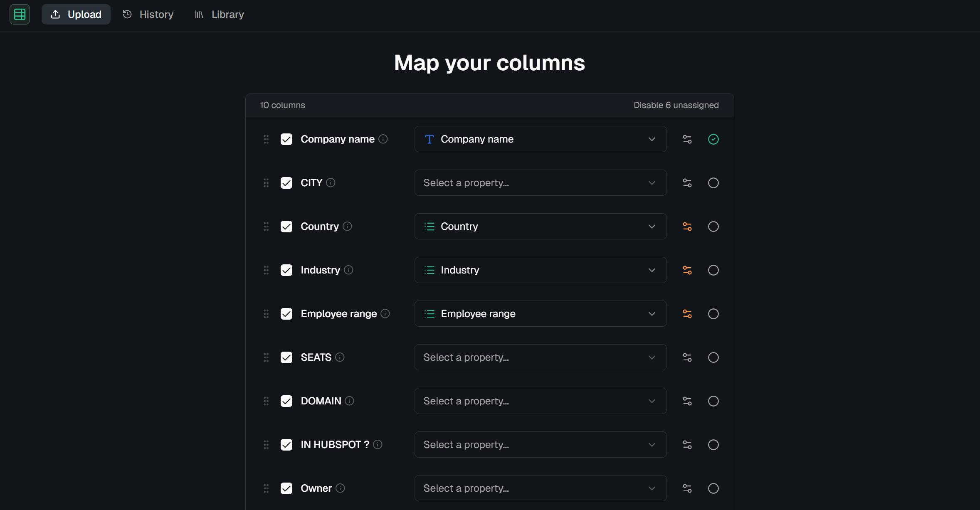Toggle the DOMAIN column checkbox
The width and height of the screenshot is (980, 510).
click(286, 401)
